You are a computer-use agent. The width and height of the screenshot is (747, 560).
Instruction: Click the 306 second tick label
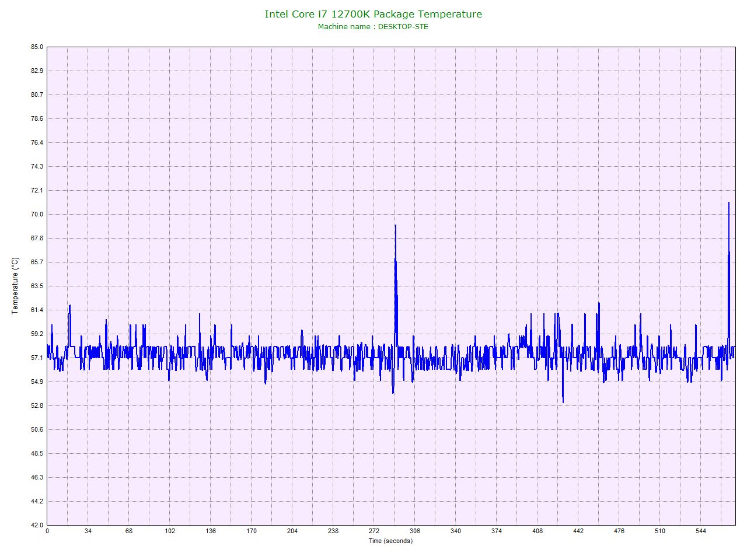(415, 531)
